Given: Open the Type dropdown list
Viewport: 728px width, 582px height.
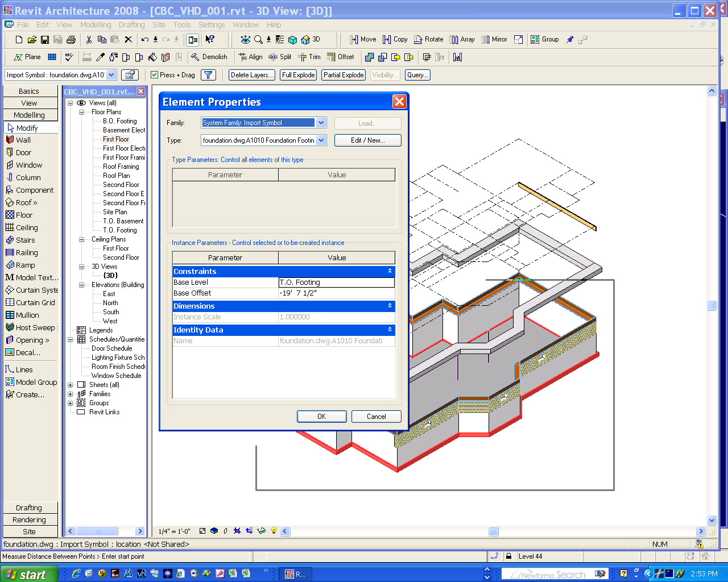Looking at the screenshot, I should pyautogui.click(x=321, y=140).
